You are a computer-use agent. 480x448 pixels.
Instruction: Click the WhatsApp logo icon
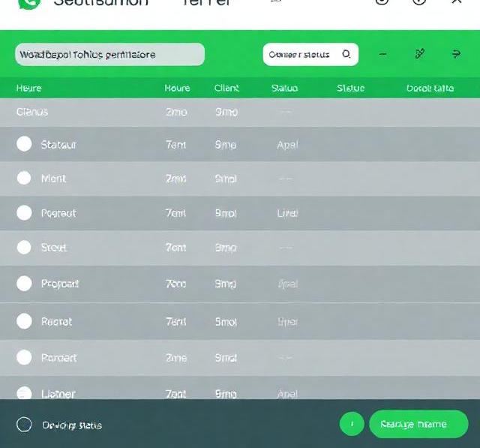(29, 4)
